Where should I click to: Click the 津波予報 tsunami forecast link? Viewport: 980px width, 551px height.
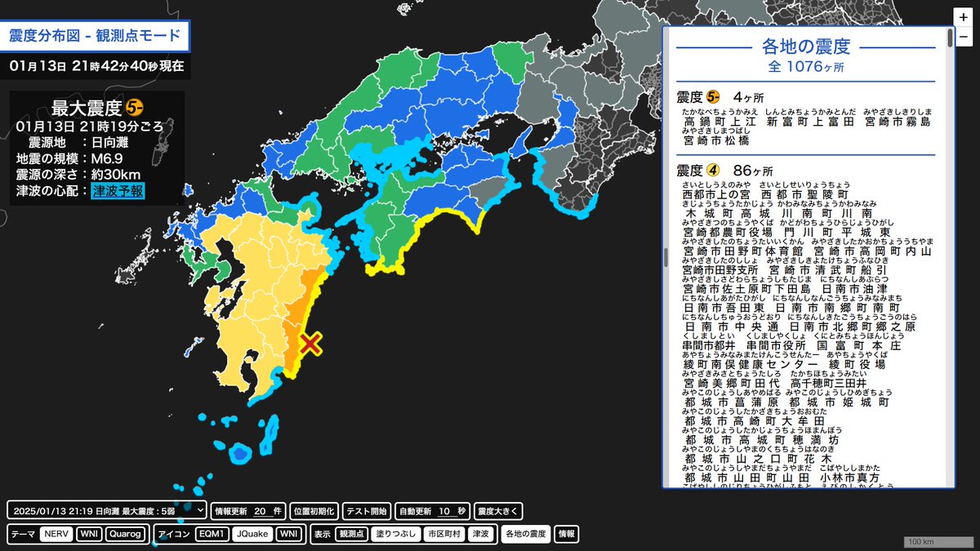click(x=118, y=192)
